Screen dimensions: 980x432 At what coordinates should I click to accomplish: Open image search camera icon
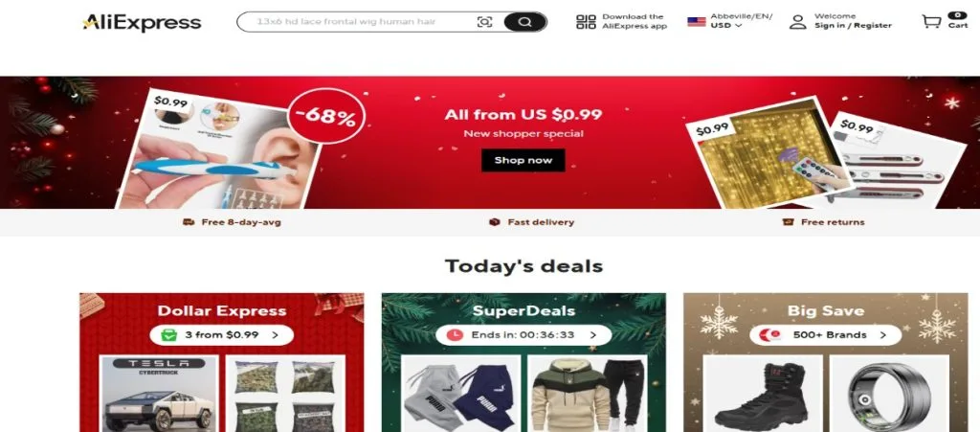pyautogui.click(x=484, y=22)
